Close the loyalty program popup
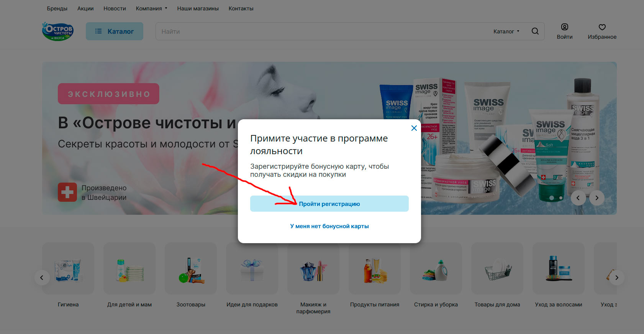The image size is (644, 334). point(414,128)
